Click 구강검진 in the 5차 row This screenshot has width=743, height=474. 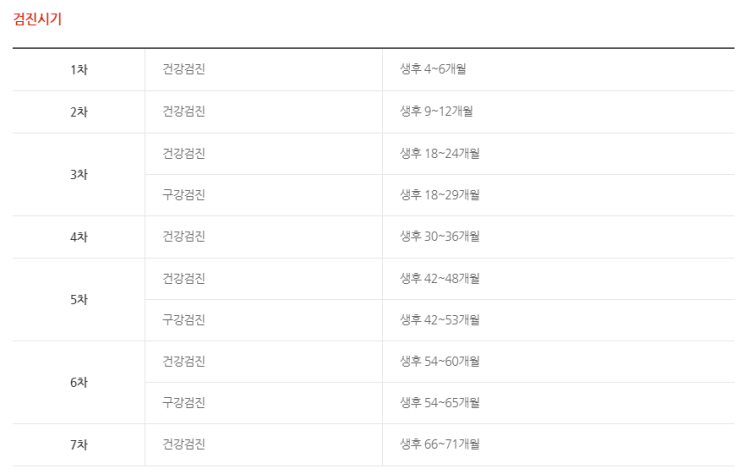184,320
